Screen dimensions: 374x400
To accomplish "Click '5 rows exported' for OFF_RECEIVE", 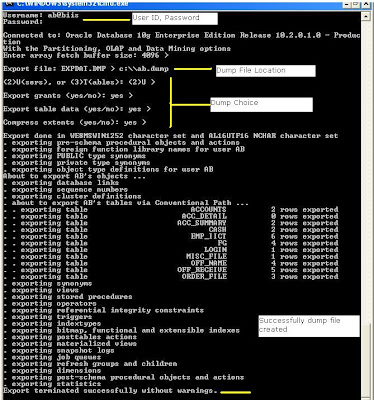I will pyautogui.click(x=304, y=270).
